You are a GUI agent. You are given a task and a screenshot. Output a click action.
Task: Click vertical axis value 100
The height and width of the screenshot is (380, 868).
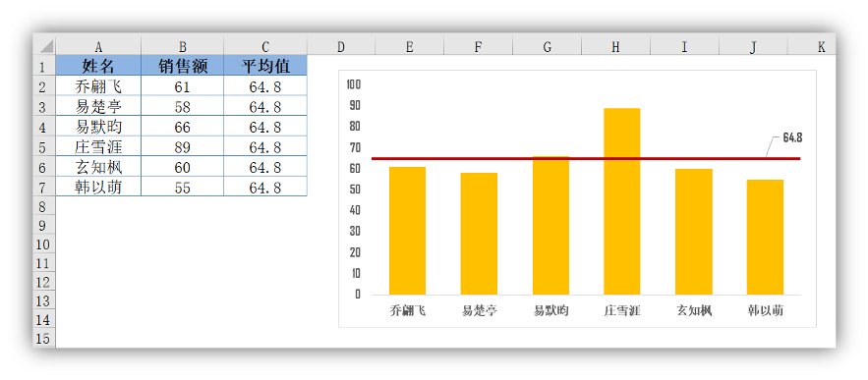pyautogui.click(x=353, y=84)
